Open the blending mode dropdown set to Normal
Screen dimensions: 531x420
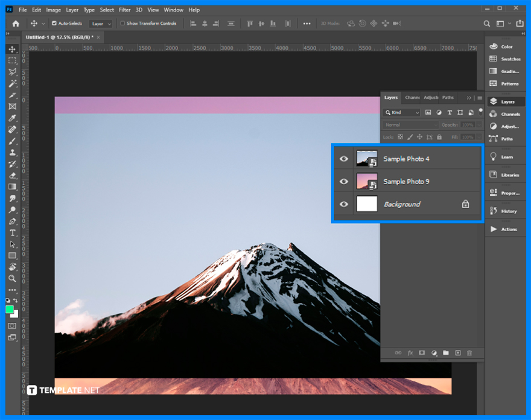pos(410,124)
